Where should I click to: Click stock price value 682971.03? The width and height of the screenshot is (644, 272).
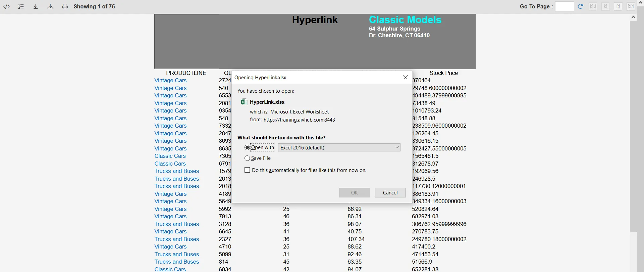coord(425,217)
